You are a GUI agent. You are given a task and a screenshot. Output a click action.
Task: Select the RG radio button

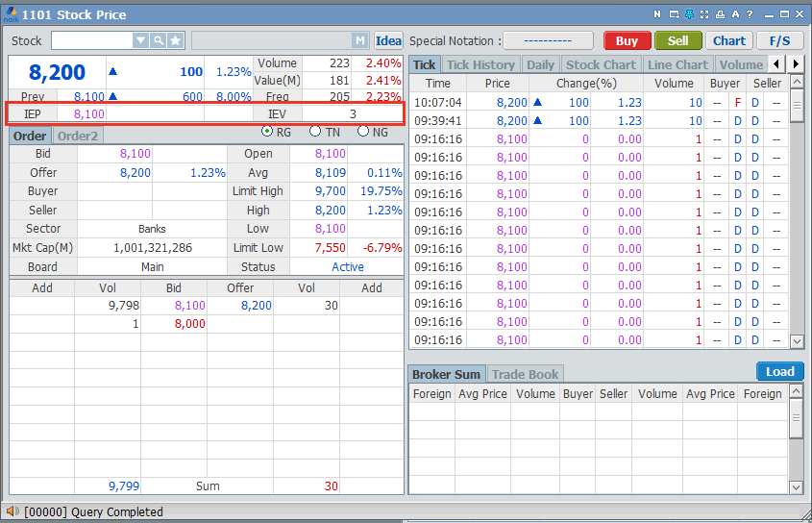pyautogui.click(x=267, y=132)
